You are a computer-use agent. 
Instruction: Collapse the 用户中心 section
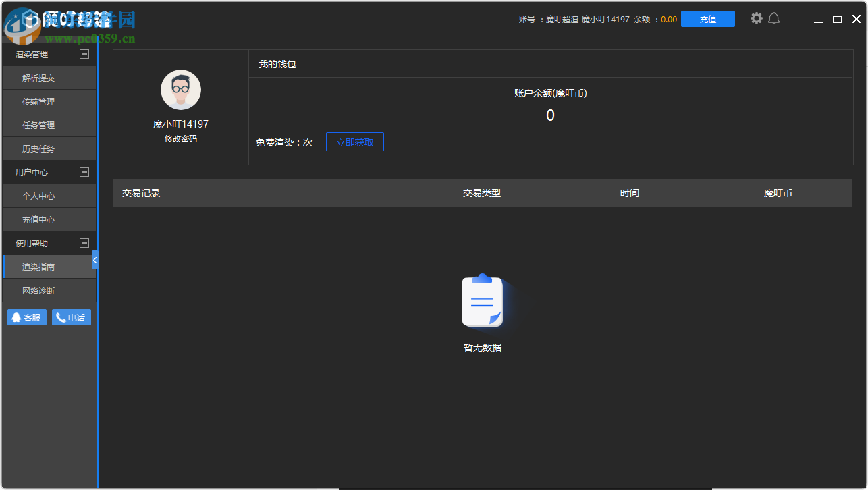pyautogui.click(x=84, y=171)
